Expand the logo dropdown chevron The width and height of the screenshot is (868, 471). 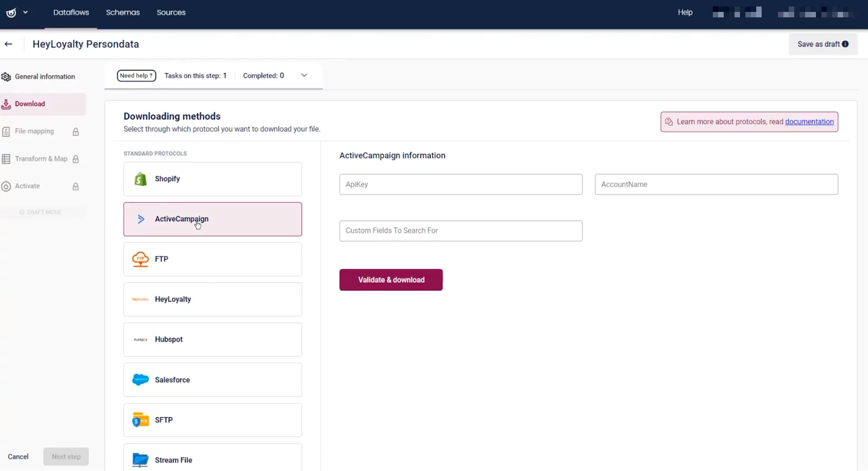[x=25, y=12]
